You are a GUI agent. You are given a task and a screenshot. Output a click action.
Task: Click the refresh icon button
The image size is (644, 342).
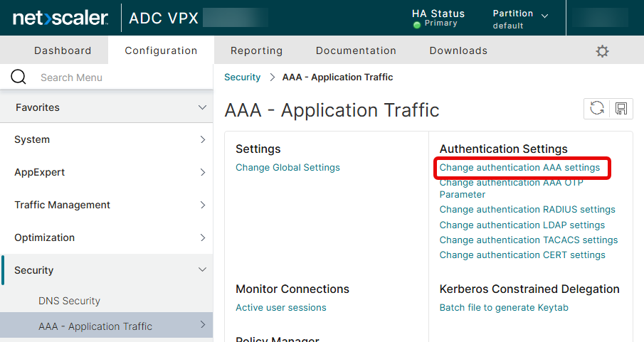[x=597, y=108]
